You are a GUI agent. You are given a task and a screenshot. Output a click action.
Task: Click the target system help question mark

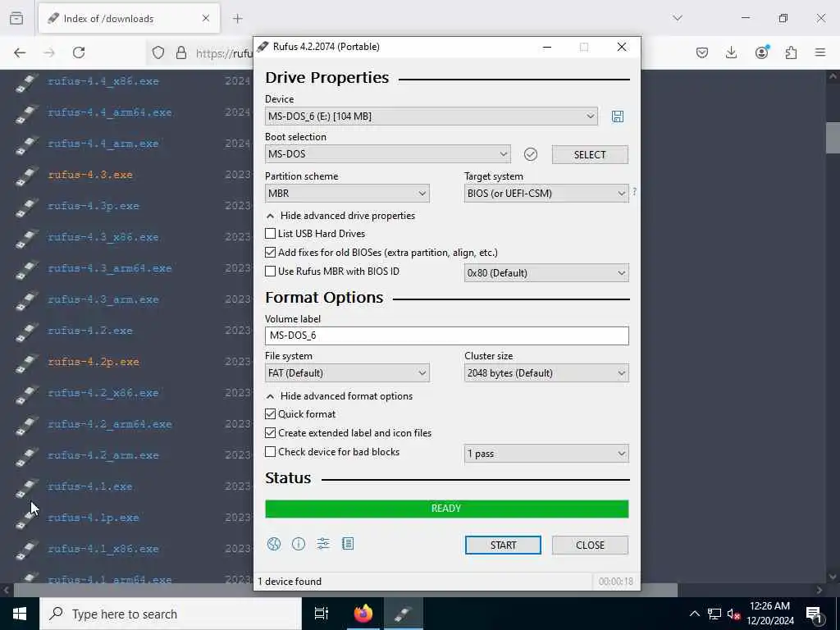pyautogui.click(x=634, y=191)
